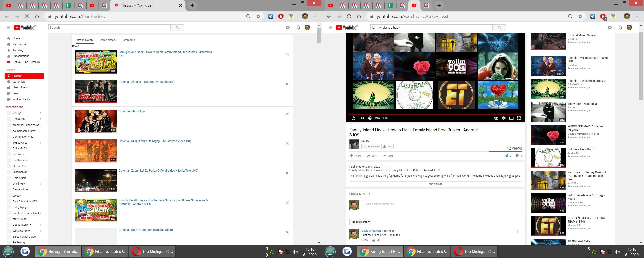Open the player settings gear
This screenshot has width=644, height=258.
[504, 118]
